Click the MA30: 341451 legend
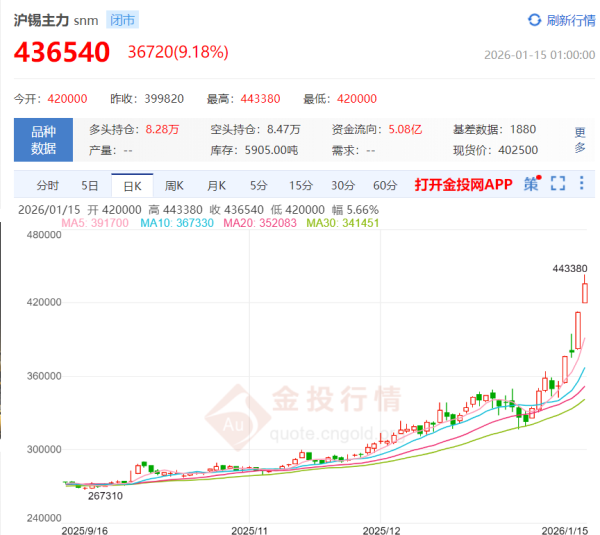 342,223
